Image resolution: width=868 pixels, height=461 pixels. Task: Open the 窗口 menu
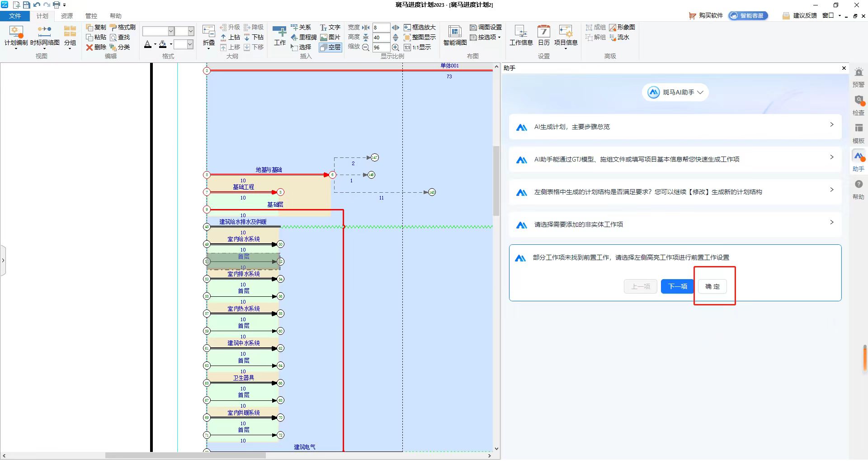coord(831,15)
